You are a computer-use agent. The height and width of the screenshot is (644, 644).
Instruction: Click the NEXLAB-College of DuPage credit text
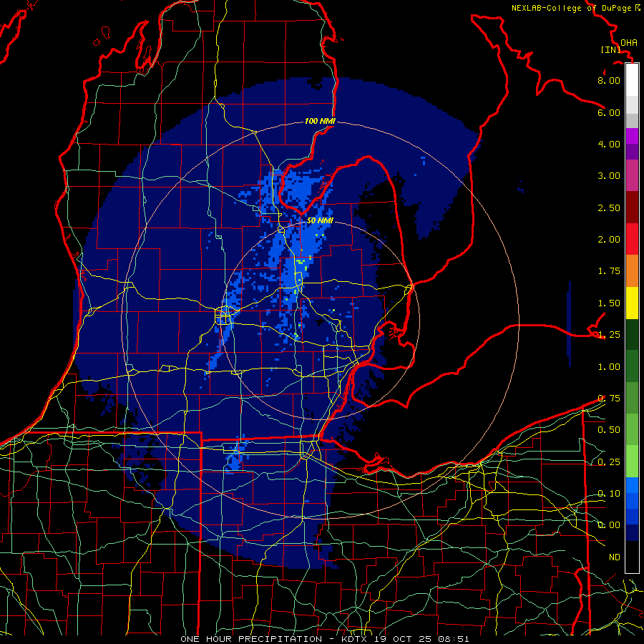coord(572,8)
